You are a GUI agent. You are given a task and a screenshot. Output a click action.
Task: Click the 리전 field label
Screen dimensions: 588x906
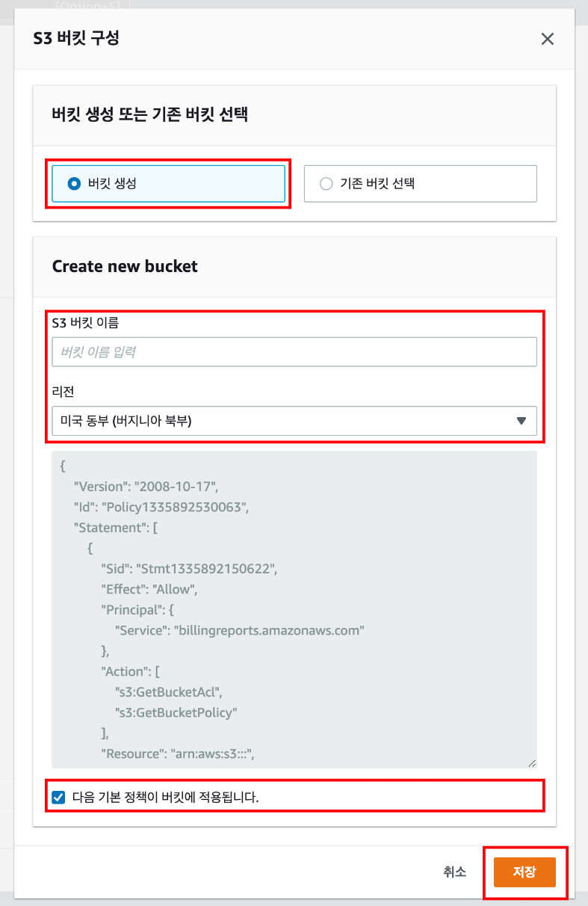(x=61, y=390)
